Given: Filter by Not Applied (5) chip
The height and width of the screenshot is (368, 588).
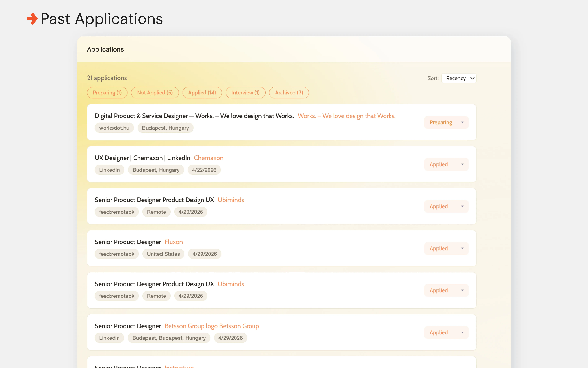Looking at the screenshot, I should pos(155,93).
